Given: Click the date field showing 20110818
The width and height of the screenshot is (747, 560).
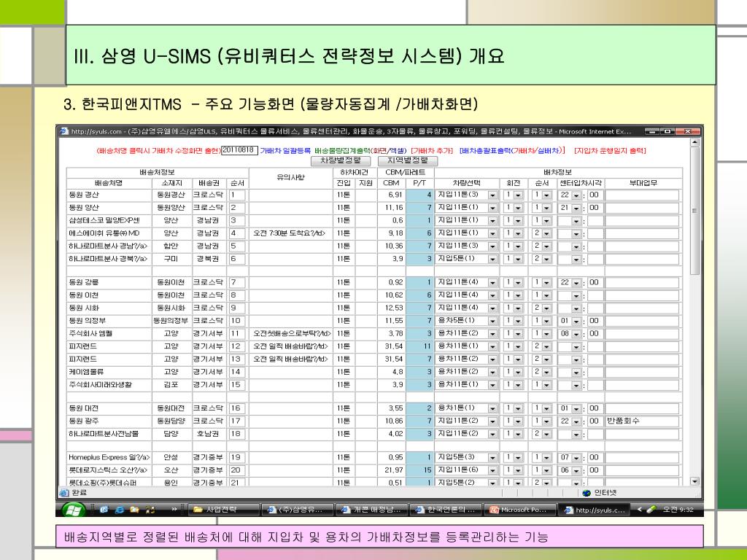Looking at the screenshot, I should tap(239, 150).
